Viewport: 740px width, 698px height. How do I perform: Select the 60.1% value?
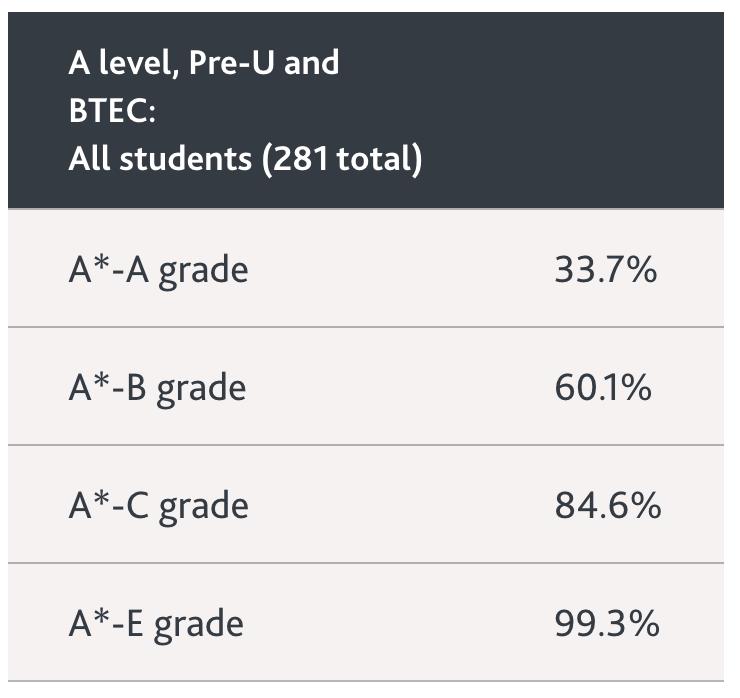click(604, 387)
